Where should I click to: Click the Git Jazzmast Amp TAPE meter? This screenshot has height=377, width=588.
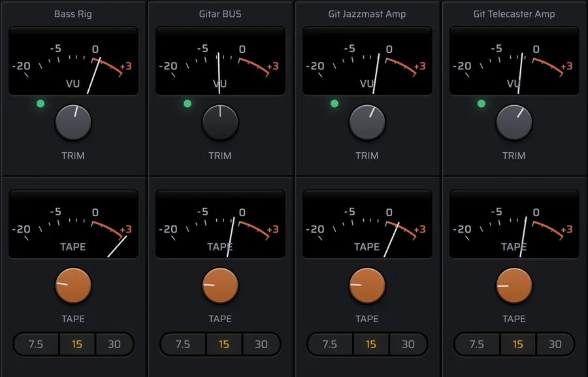click(x=367, y=224)
